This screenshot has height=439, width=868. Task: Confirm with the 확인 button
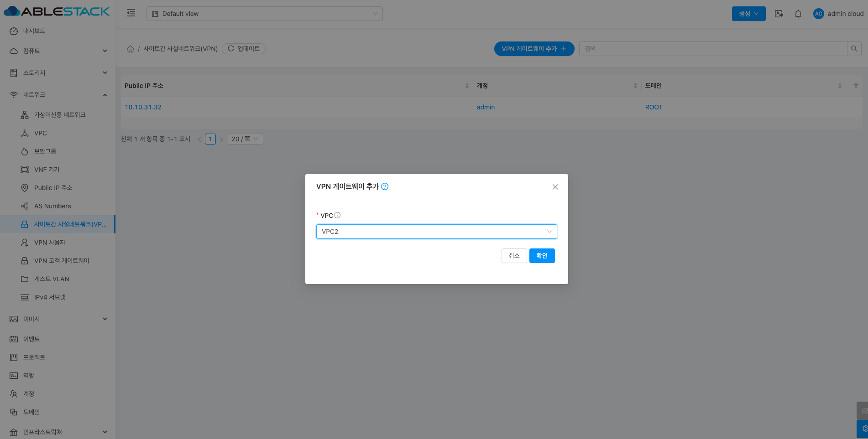[542, 256]
